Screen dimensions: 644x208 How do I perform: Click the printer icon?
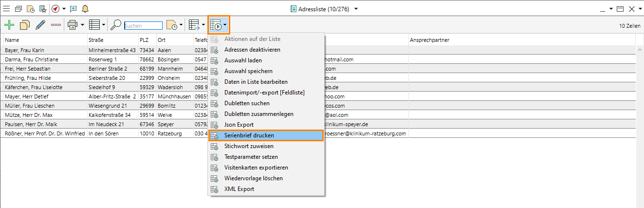pos(73,24)
